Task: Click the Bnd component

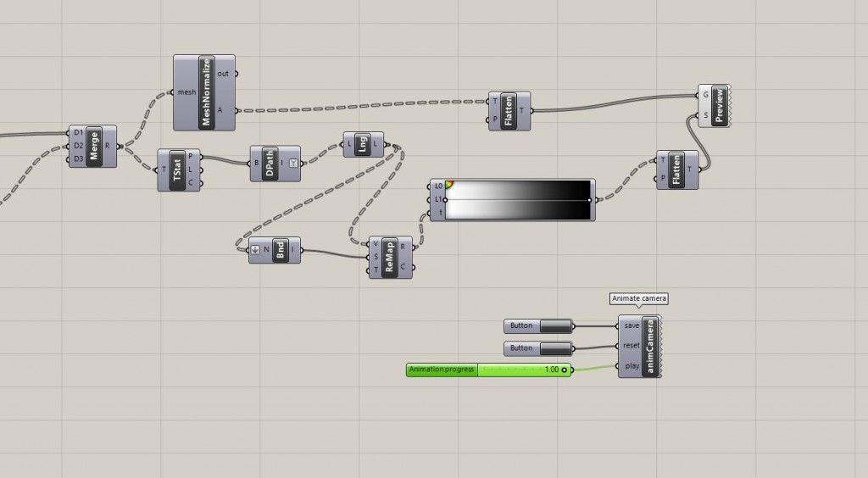Action: (280, 251)
